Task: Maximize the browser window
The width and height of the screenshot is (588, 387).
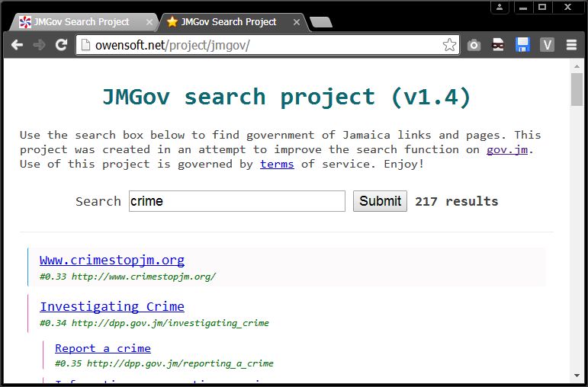Action: point(542,7)
